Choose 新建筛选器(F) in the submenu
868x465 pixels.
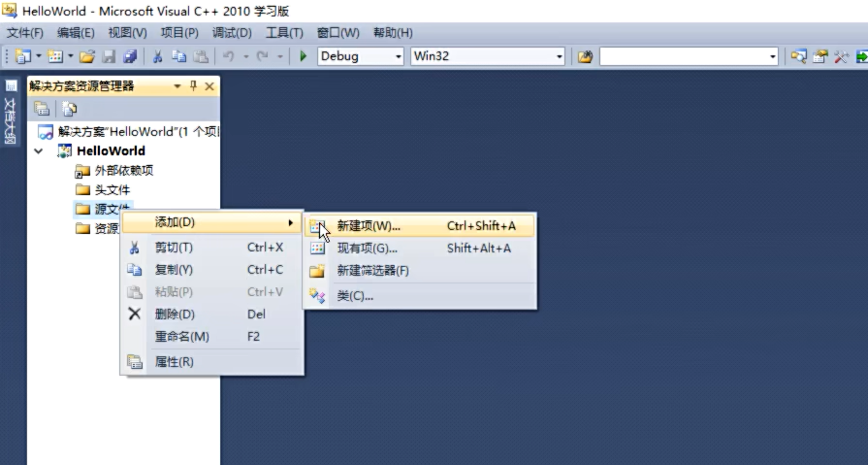point(420,271)
